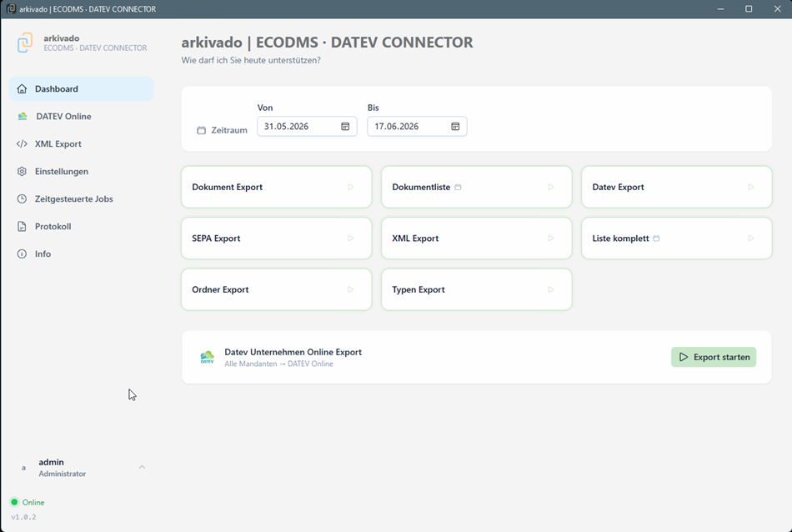Click the small calendar icon beside Dokumentliste
Viewport: 792px width, 532px height.
tap(458, 188)
